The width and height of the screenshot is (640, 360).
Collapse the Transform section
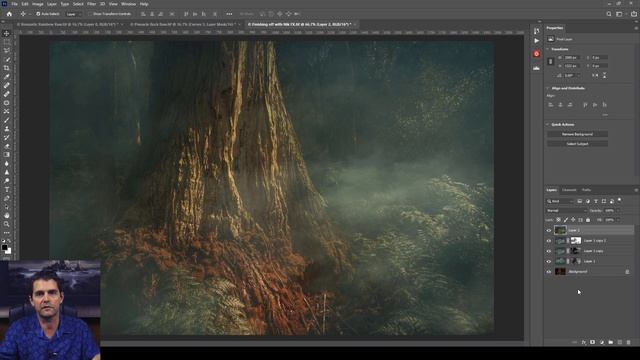tap(548, 49)
